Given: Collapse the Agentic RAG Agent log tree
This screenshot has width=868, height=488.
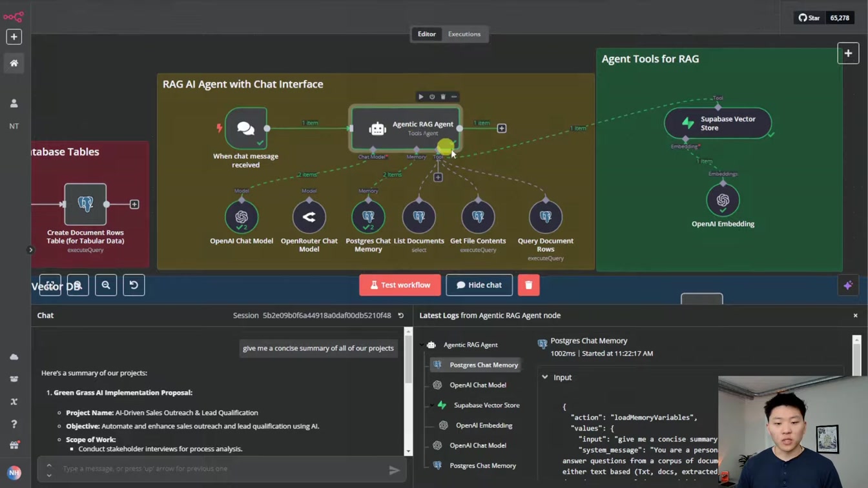Looking at the screenshot, I should [422, 345].
